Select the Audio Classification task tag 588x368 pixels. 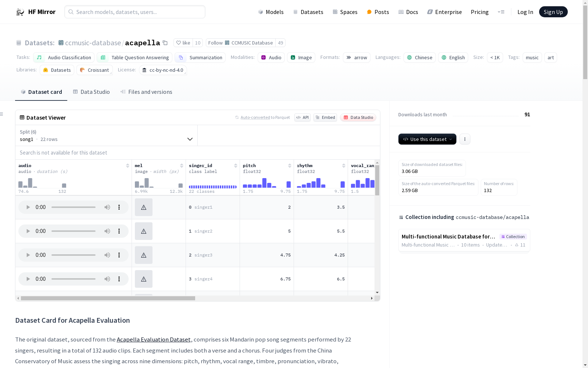click(64, 57)
